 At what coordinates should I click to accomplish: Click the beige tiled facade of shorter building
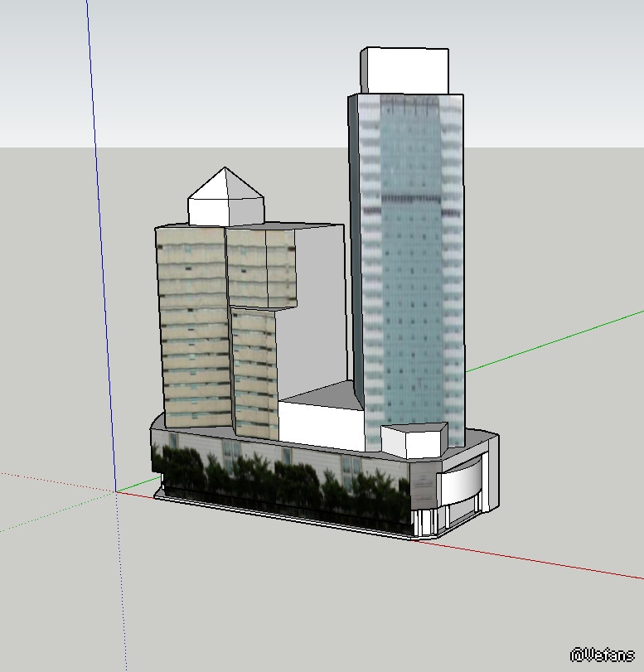pos(195,328)
